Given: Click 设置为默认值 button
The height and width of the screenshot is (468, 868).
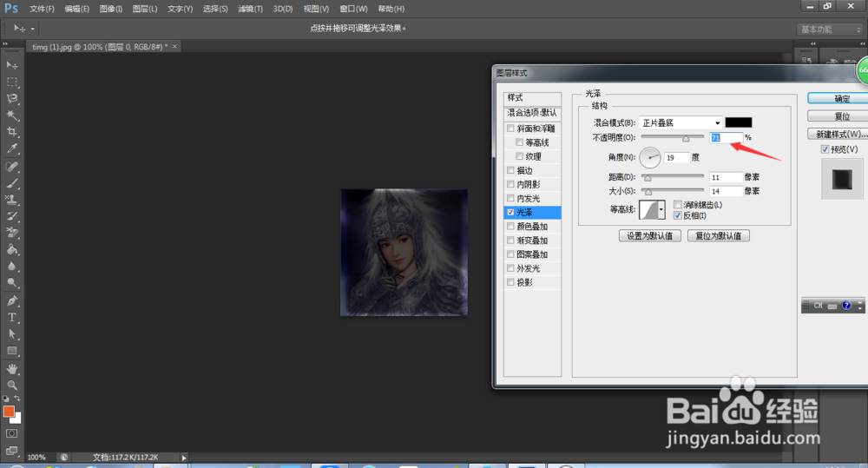Looking at the screenshot, I should click(x=650, y=236).
